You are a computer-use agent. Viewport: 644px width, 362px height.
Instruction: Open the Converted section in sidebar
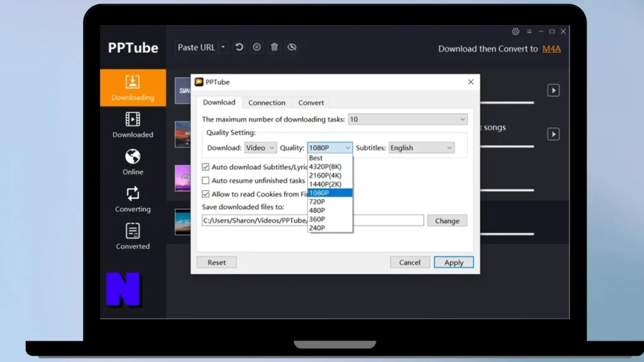[x=133, y=237]
